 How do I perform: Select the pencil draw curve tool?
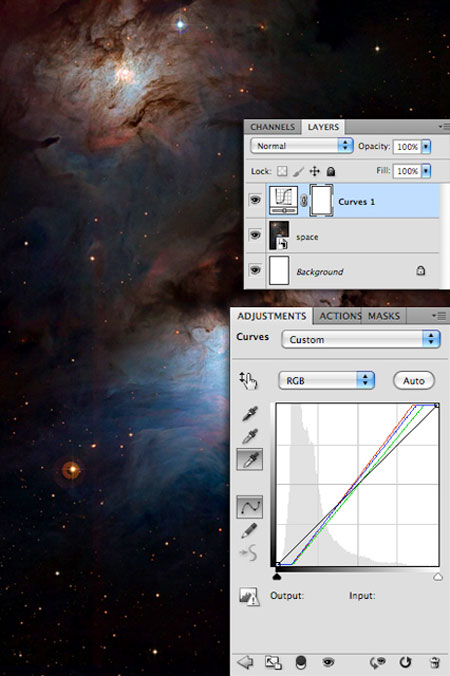249,530
